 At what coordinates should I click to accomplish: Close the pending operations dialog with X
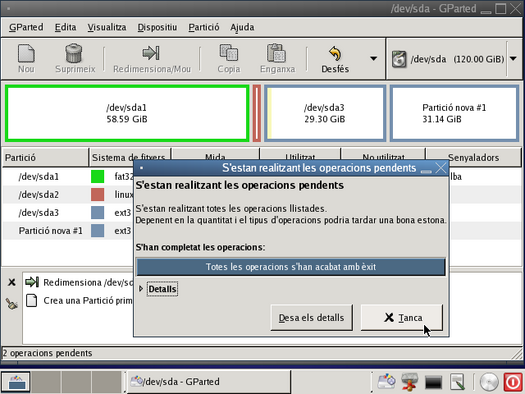[x=441, y=168]
